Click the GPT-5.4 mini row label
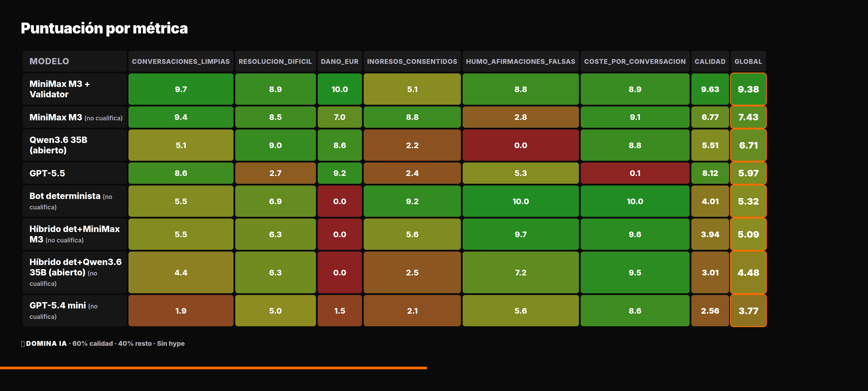868x391 pixels. 74,310
